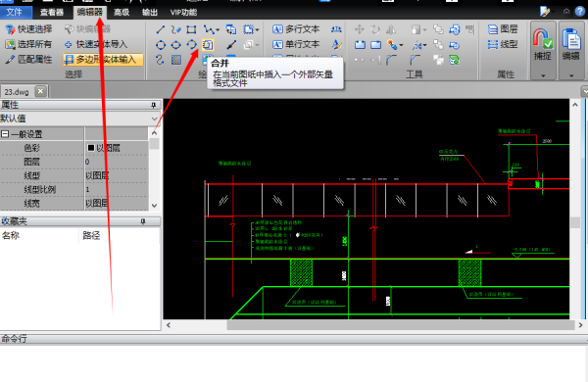Open 线型 linetype manager
The image size is (588, 382).
503,44
